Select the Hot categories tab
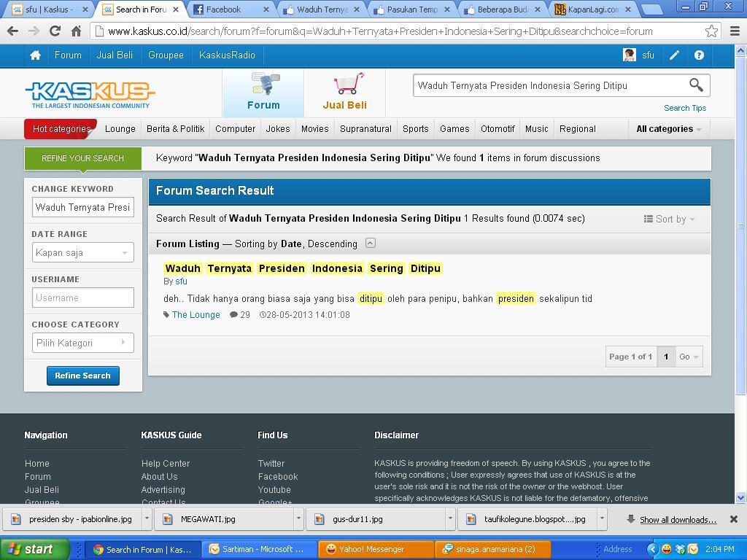The image size is (747, 560). [61, 129]
